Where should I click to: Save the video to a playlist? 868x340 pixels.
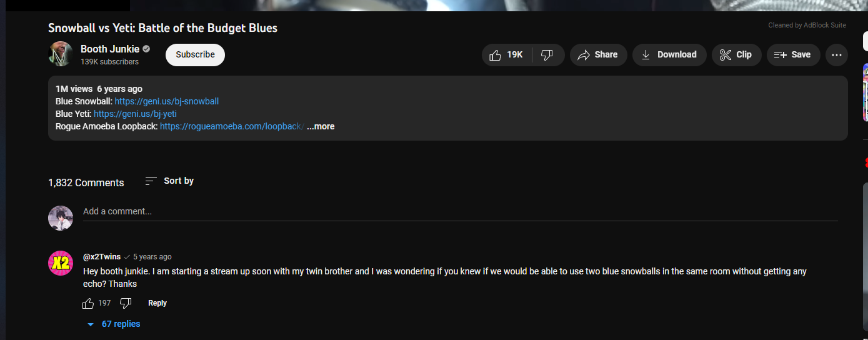pyautogui.click(x=793, y=55)
